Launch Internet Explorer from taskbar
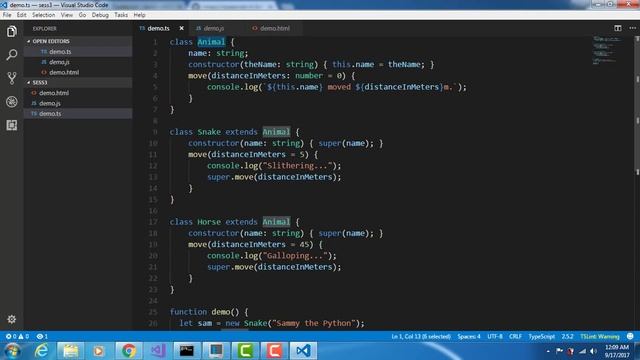Viewport: 640px width, 360px height. tap(41, 351)
